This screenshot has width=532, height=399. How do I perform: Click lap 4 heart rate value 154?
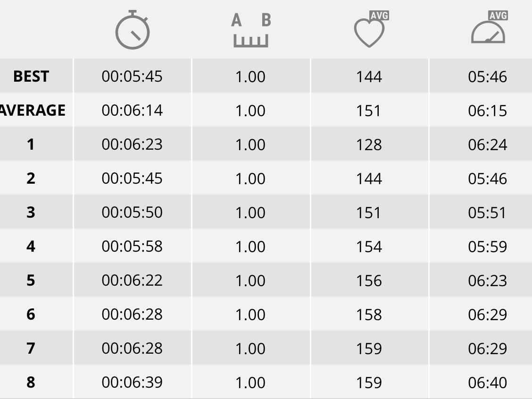click(369, 246)
